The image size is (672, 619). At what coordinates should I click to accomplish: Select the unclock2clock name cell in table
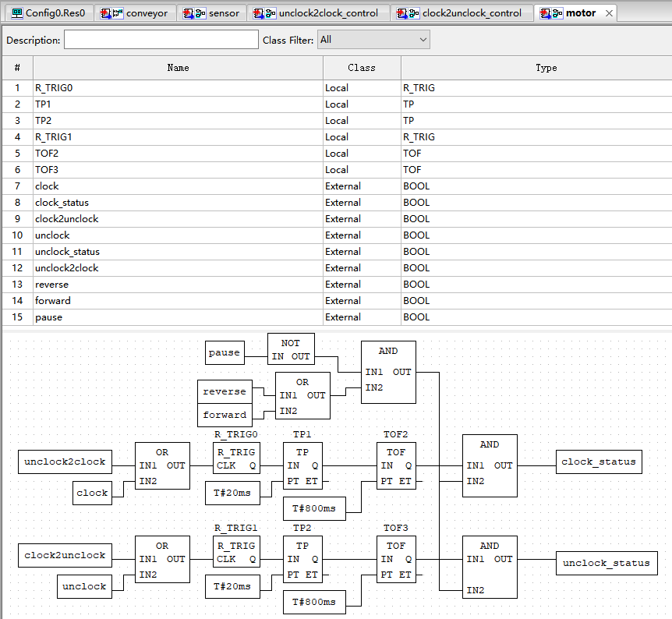pos(178,268)
